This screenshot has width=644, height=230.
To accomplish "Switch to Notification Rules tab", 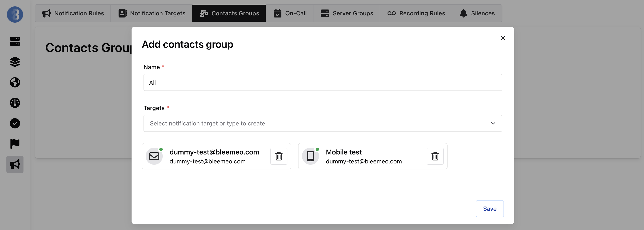I will tap(73, 13).
